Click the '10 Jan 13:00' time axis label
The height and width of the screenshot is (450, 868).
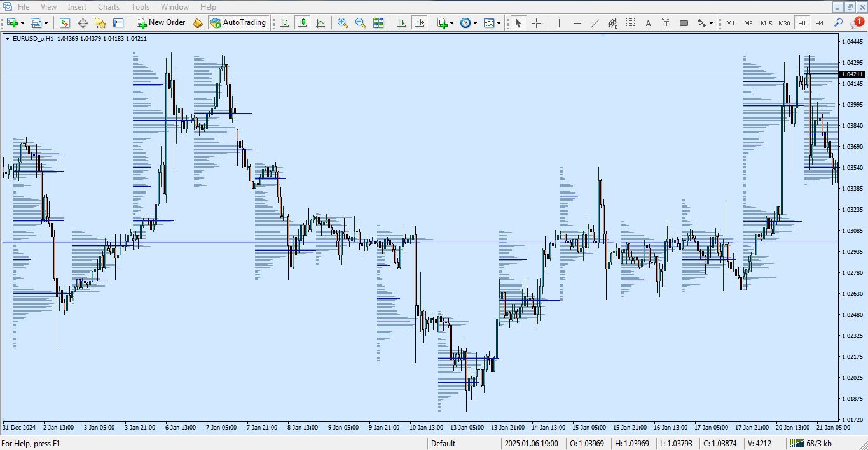tap(427, 428)
